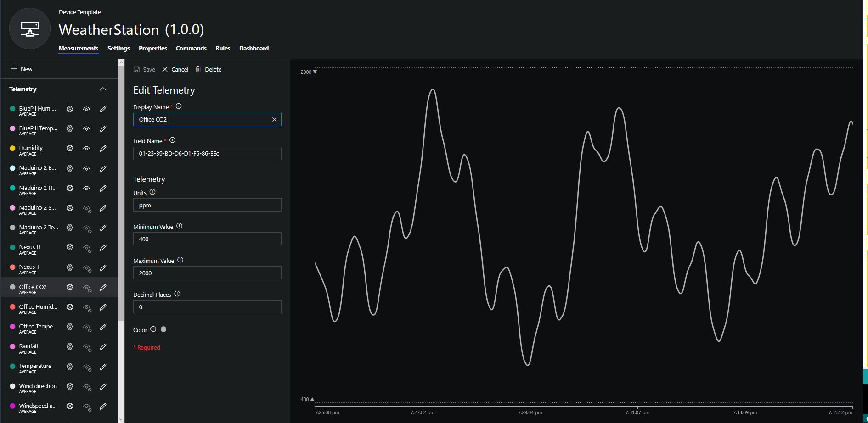The height and width of the screenshot is (423, 868).
Task: Switch to the Rules tab
Action: pyautogui.click(x=223, y=48)
